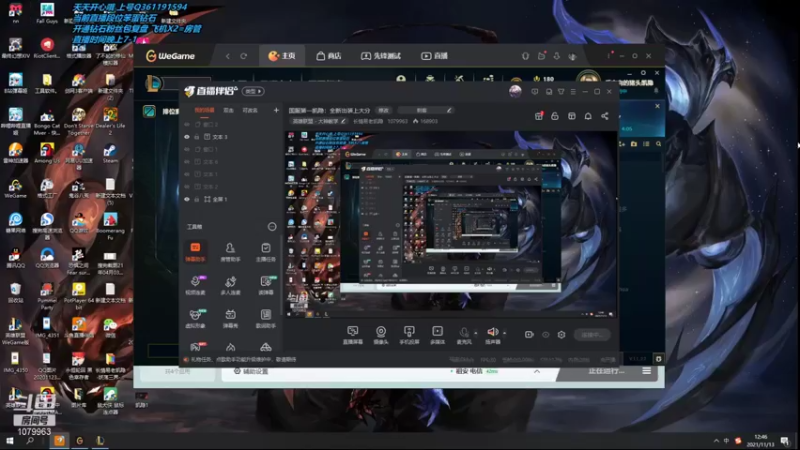Mute the 麦克风 microphone icon
This screenshot has width=800, height=450.
(464, 332)
